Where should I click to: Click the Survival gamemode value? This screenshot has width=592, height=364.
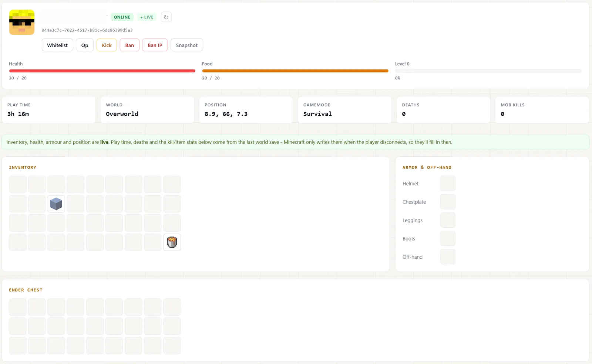[x=317, y=114]
